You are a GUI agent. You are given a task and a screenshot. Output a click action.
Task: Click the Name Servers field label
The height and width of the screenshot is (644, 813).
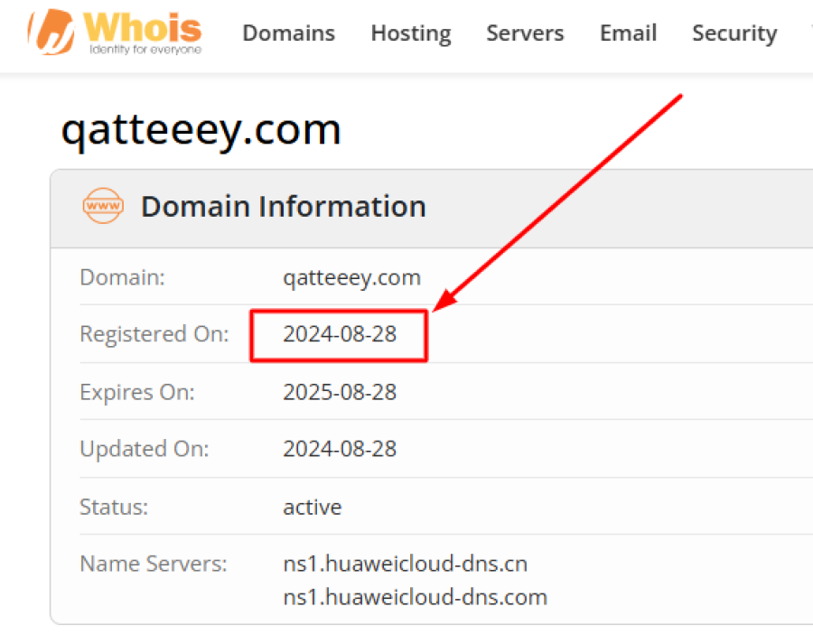pyautogui.click(x=154, y=564)
